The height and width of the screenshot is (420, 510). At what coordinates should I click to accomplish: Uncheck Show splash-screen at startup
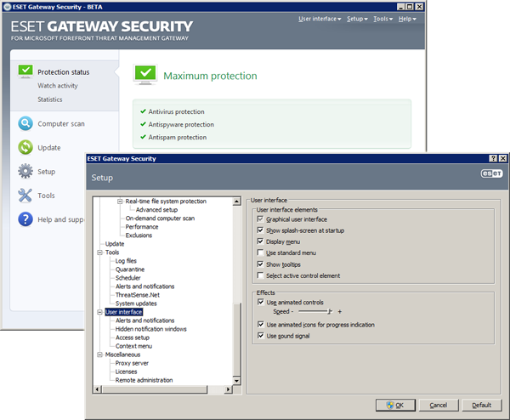pyautogui.click(x=260, y=230)
